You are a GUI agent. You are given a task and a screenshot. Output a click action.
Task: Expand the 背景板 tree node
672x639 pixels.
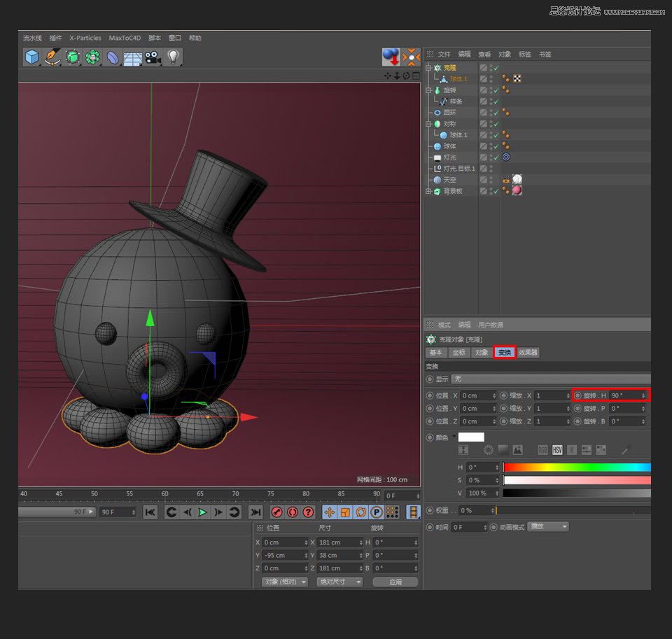tap(428, 191)
